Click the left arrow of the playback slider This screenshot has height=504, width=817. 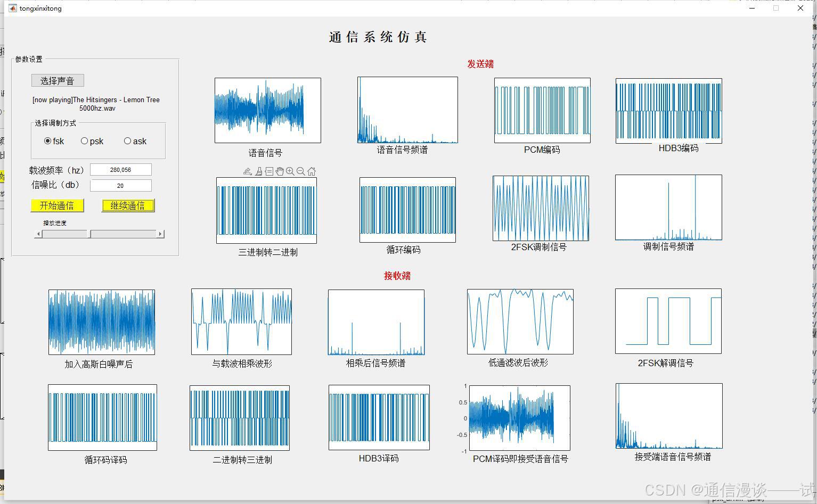coord(38,234)
